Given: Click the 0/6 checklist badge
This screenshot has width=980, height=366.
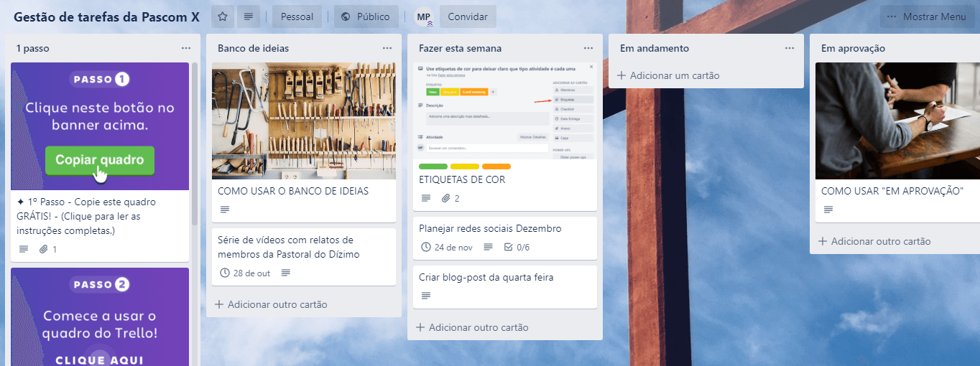Looking at the screenshot, I should point(517,248).
